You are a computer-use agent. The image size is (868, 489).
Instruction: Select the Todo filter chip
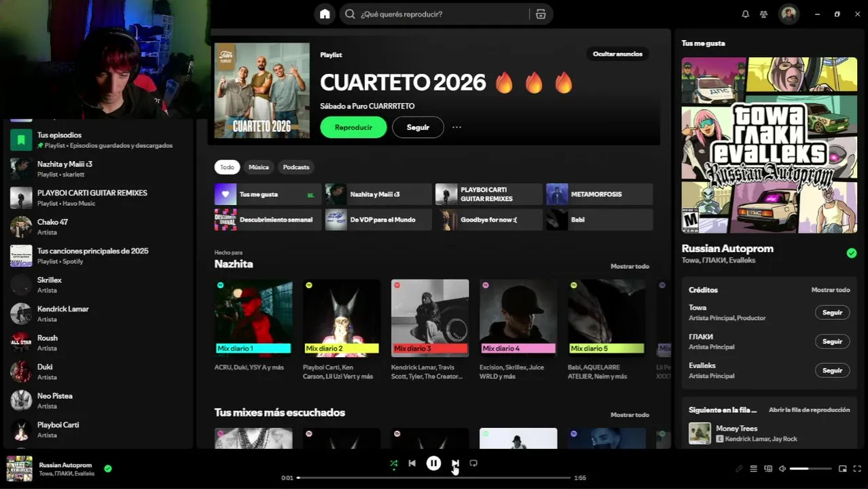click(227, 167)
